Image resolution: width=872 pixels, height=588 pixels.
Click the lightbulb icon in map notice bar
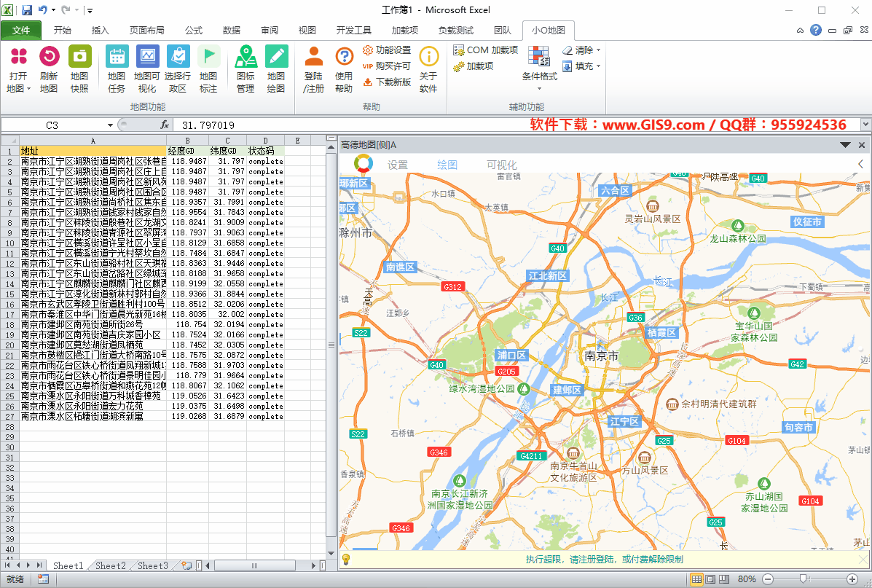345,559
